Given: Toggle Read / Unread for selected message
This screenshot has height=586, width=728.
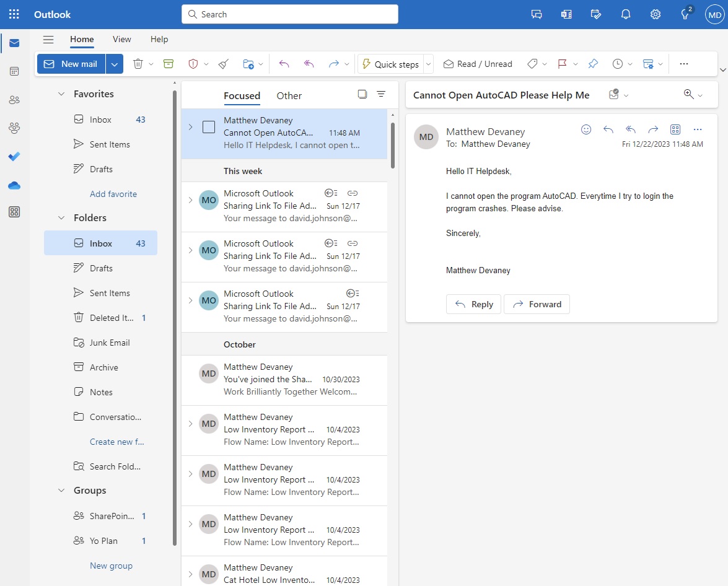Looking at the screenshot, I should pos(478,63).
